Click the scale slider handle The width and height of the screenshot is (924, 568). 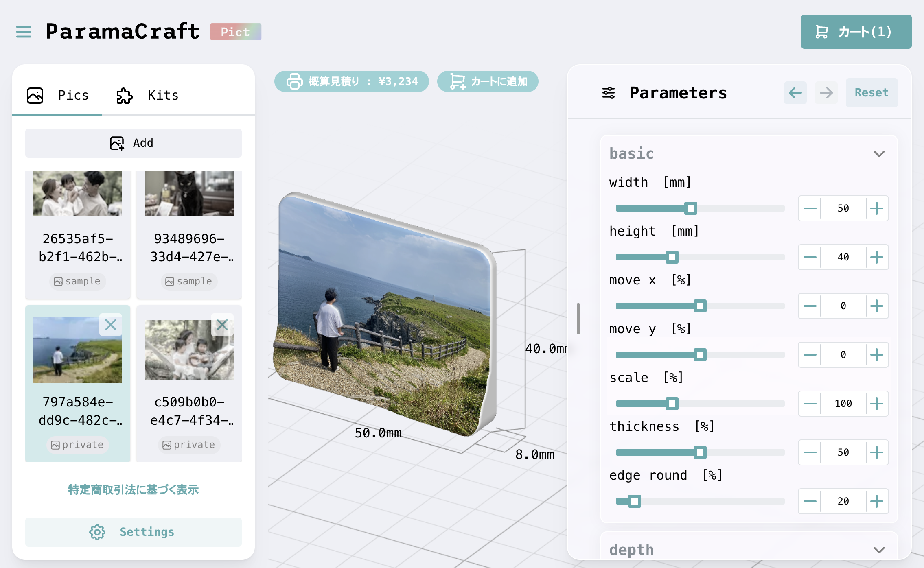click(672, 404)
